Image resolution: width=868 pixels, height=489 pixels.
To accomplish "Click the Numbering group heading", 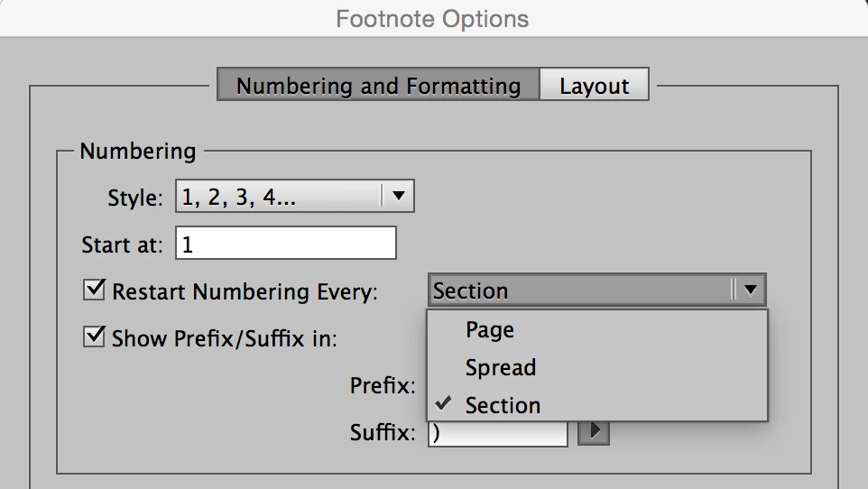I will [137, 151].
